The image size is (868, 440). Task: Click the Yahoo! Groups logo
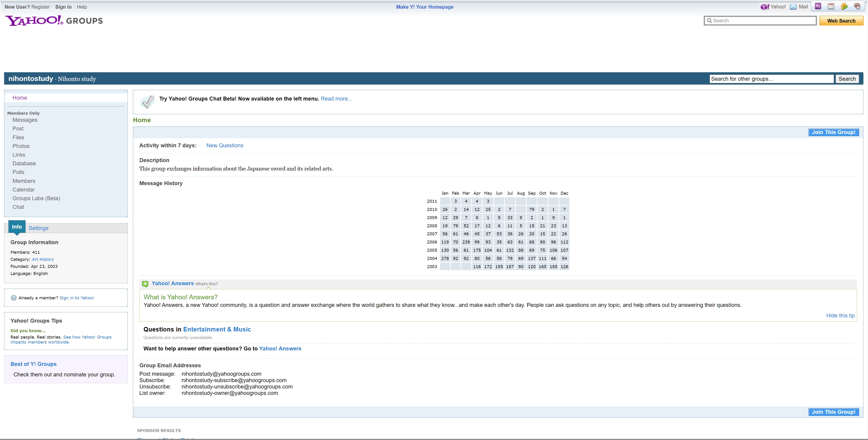(54, 21)
